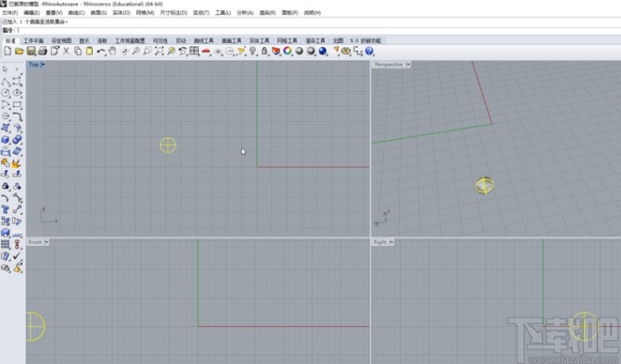Select the Circle tool in sidebar
The width and height of the screenshot is (621, 364).
(6, 93)
